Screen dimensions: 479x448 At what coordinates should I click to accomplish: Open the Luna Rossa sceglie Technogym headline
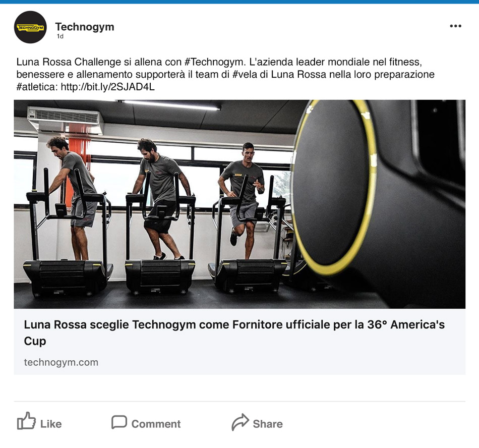click(x=234, y=332)
